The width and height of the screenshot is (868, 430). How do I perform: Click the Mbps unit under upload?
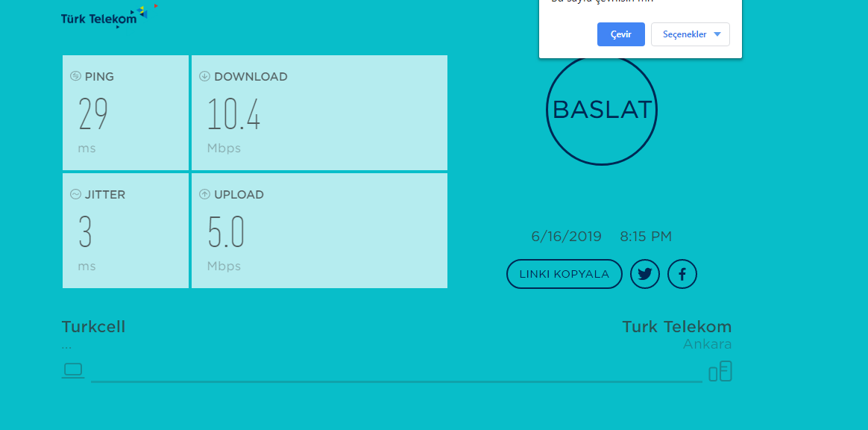point(224,267)
